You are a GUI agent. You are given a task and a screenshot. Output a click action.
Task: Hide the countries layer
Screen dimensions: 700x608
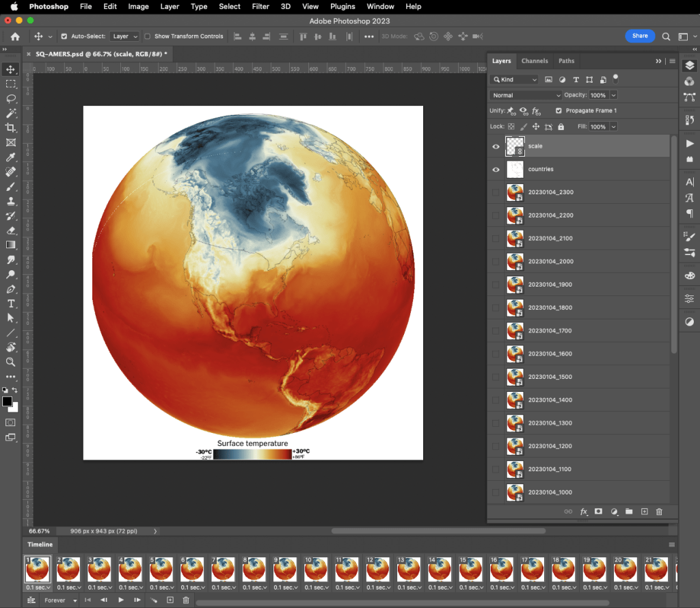496,169
